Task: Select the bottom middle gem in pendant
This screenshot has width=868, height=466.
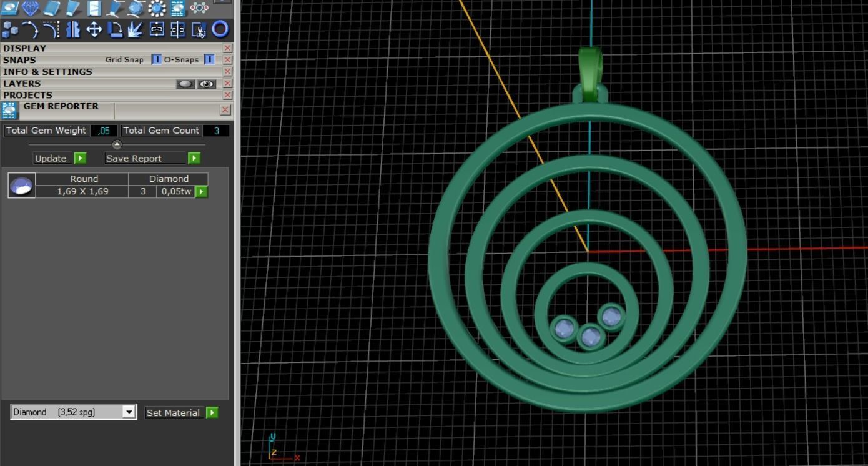Action: [591, 337]
